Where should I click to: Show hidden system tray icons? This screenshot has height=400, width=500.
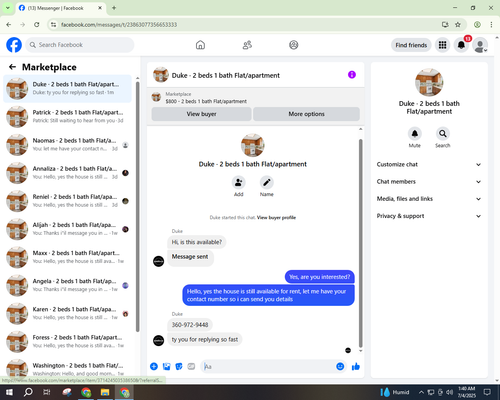tap(421, 392)
